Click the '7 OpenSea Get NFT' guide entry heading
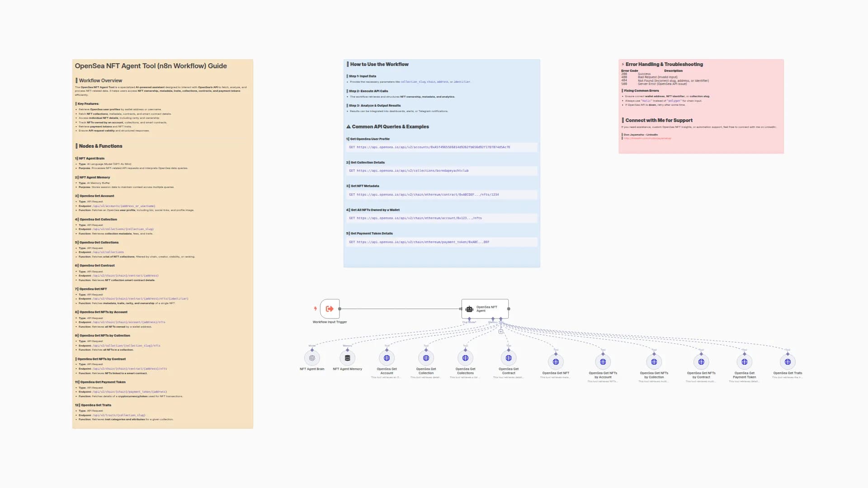Image resolution: width=868 pixels, height=488 pixels. click(x=91, y=289)
